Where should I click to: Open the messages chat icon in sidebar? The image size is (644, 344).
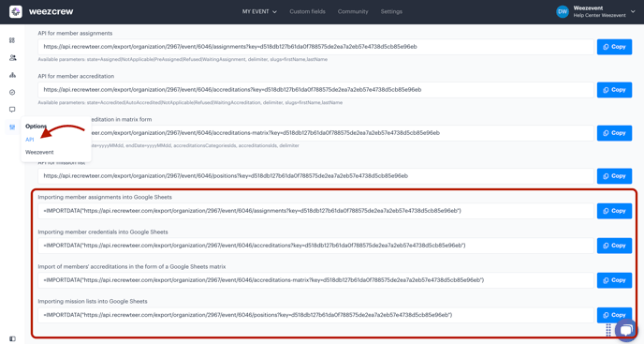(x=12, y=110)
